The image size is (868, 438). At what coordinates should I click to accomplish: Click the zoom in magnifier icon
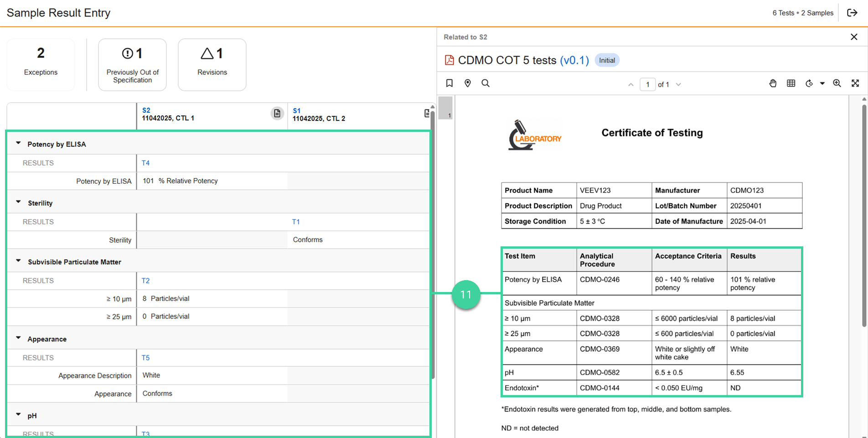coord(837,83)
